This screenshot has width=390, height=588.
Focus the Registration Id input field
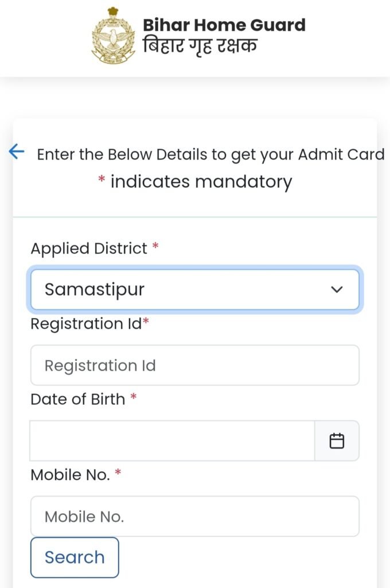coord(194,365)
